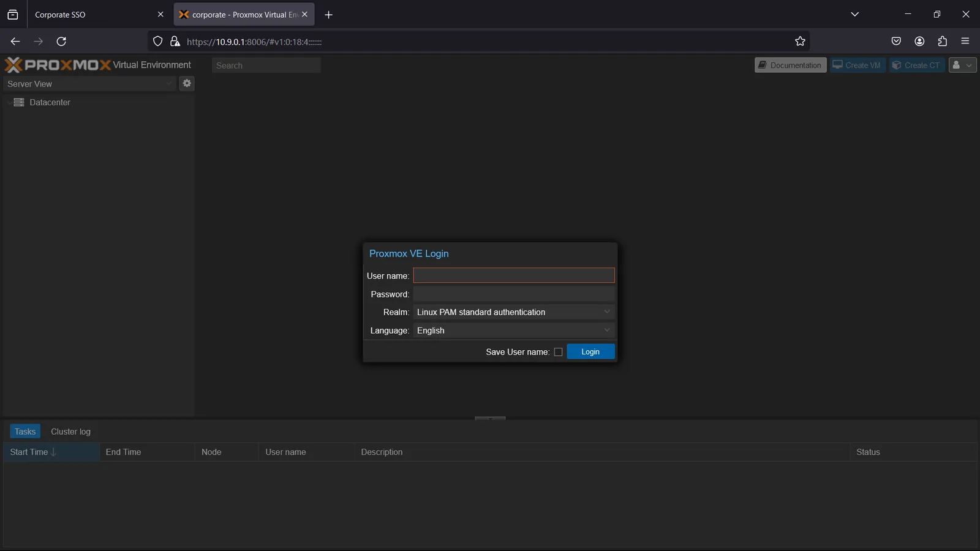
Task: Click the Create CT button
Action: 917,65
